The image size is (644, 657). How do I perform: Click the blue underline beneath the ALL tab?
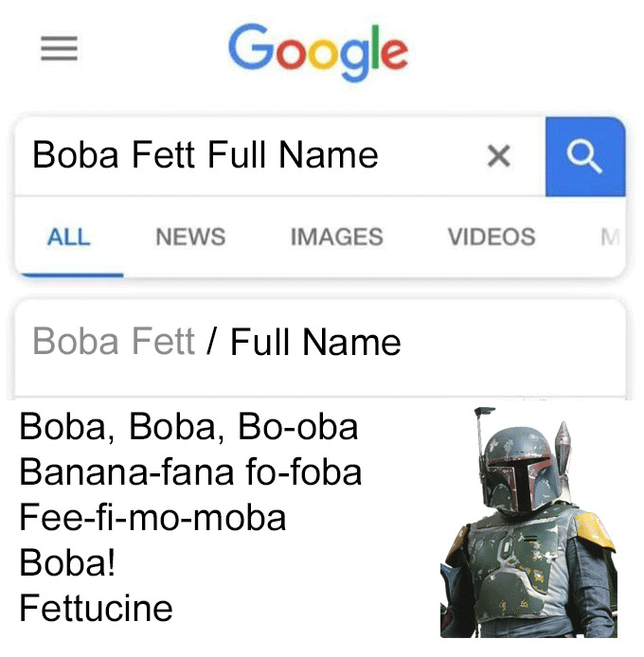pos(69,275)
